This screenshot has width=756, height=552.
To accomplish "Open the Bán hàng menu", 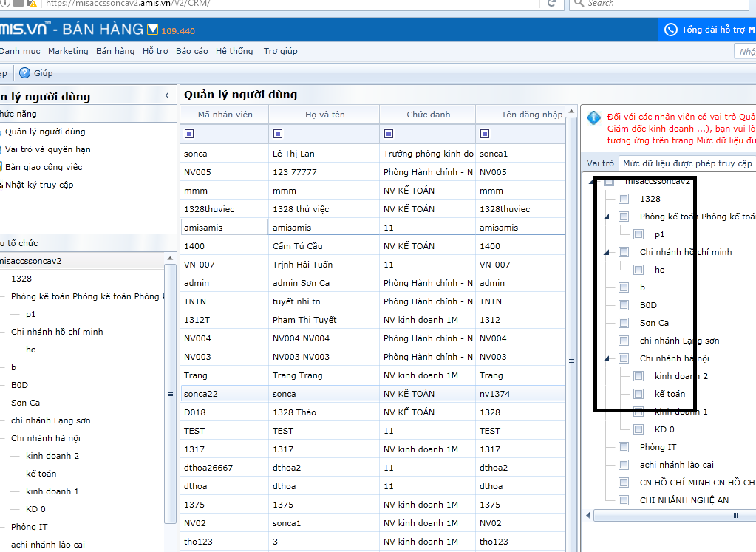I will [115, 51].
